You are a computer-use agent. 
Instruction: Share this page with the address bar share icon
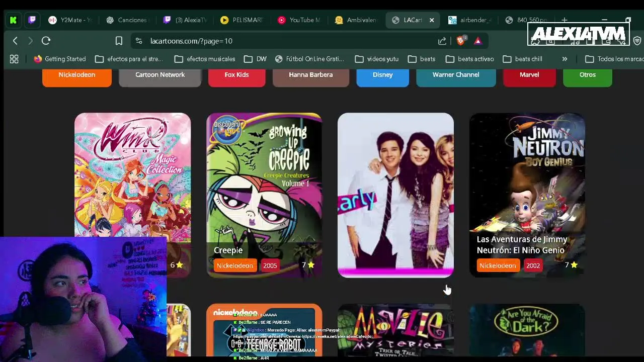point(442,41)
